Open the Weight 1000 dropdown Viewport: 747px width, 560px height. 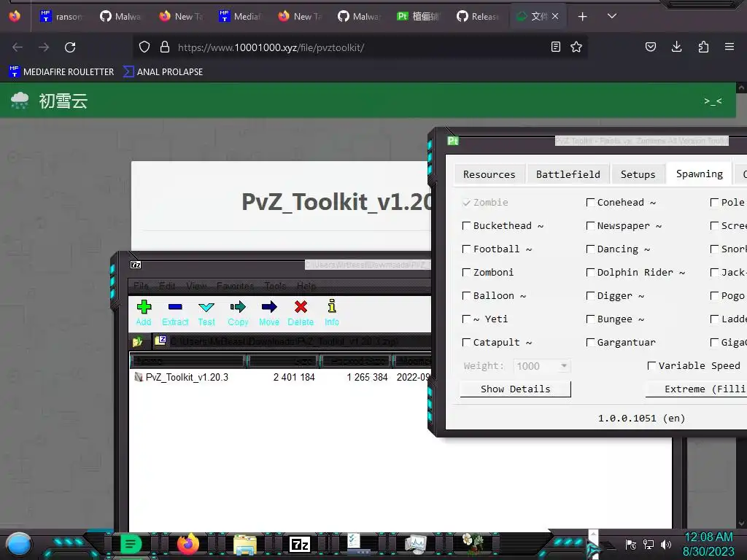pos(564,366)
